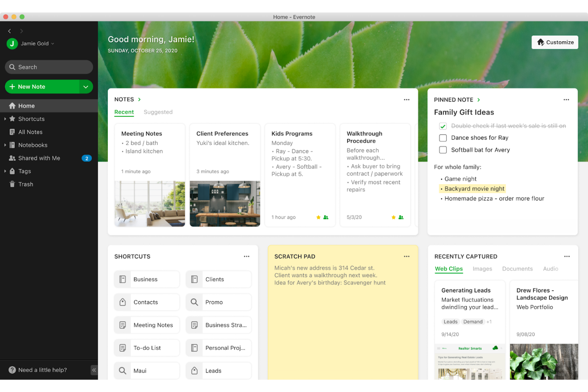588x392 pixels.
Task: Create a note with New Note
Action: [x=42, y=87]
